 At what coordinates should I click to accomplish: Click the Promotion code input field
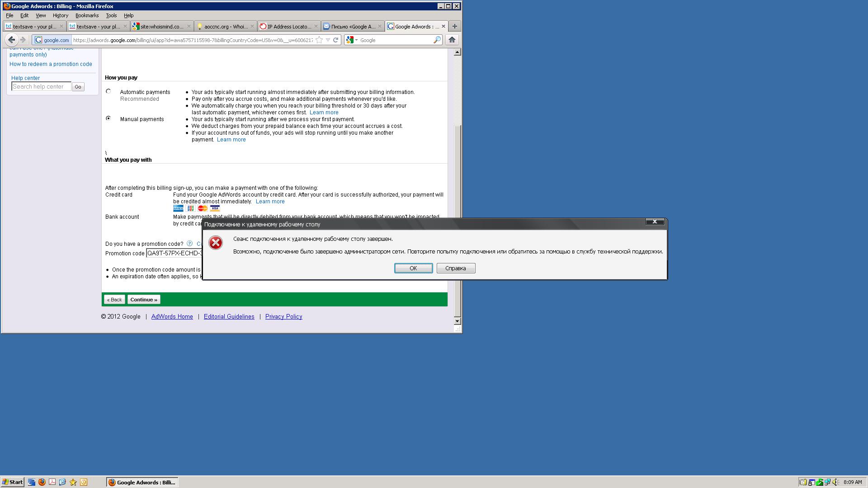point(174,253)
